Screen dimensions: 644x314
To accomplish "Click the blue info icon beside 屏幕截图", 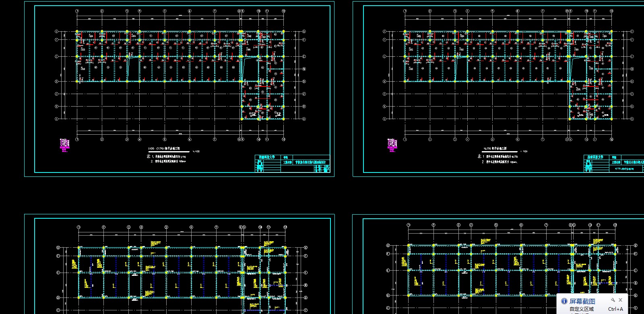I will (564, 301).
